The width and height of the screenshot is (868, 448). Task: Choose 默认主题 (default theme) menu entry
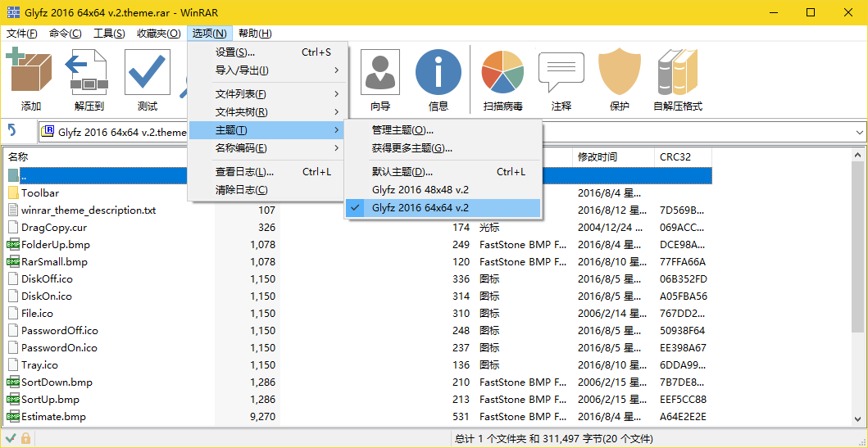tap(402, 172)
